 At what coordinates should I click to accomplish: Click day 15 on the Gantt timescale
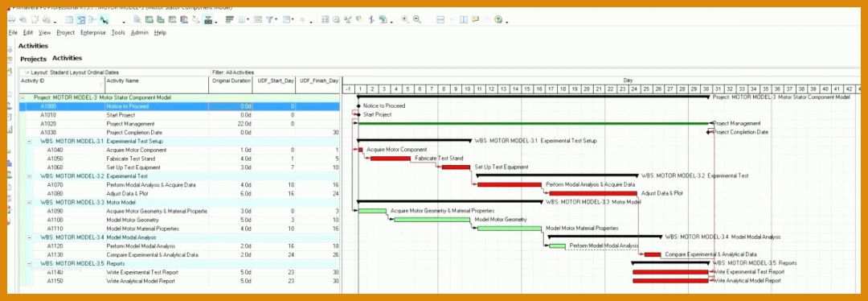(527, 89)
